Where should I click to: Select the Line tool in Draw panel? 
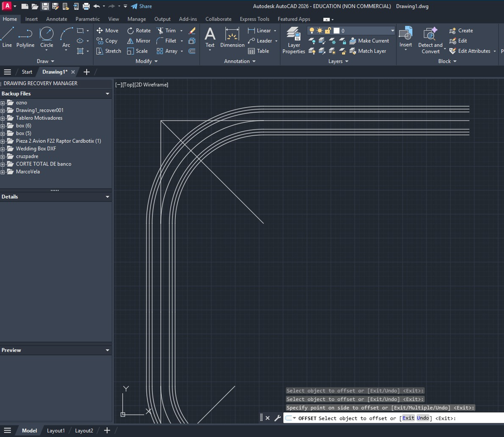click(x=7, y=37)
